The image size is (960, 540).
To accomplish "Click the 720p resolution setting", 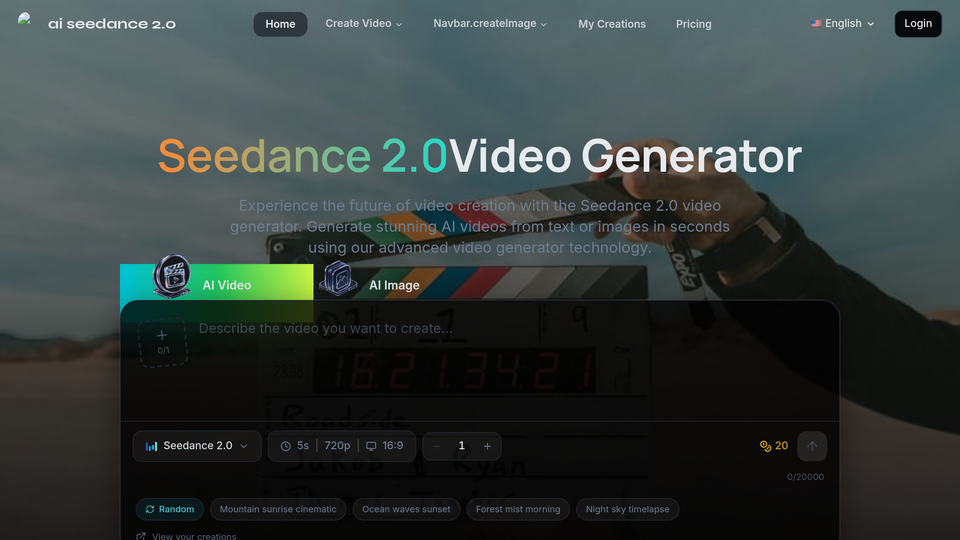I will click(x=337, y=446).
